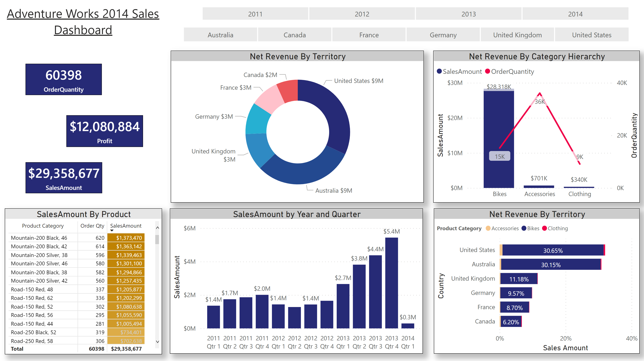Screen dimensions: 644x361
Task: Click the Adventure Works 2014 Sales Dashboard title
Action: (x=83, y=22)
